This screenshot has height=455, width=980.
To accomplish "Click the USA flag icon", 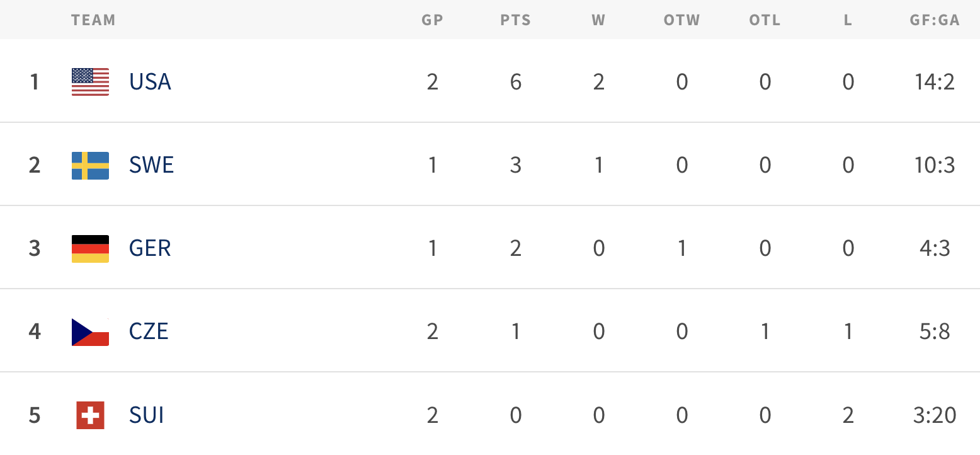I will click(x=90, y=82).
